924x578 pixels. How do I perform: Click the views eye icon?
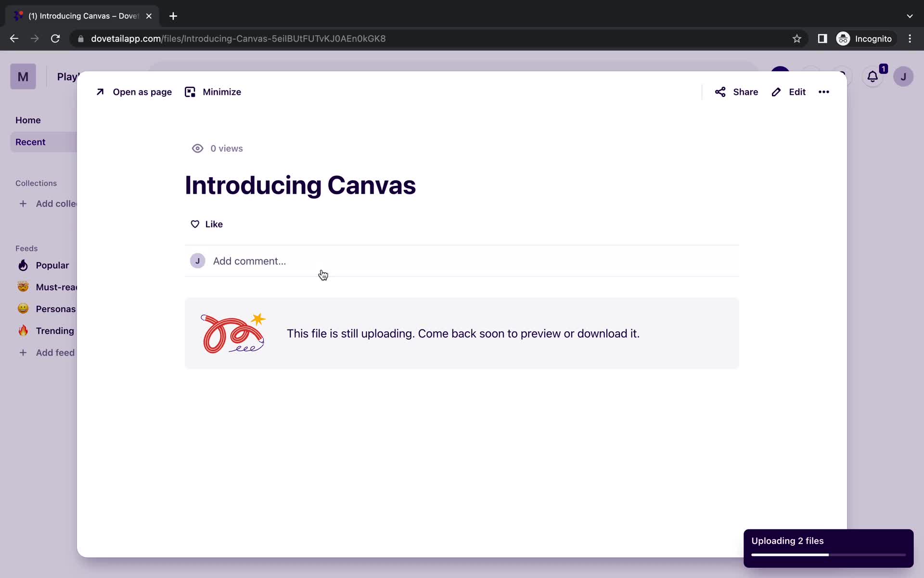coord(197,148)
